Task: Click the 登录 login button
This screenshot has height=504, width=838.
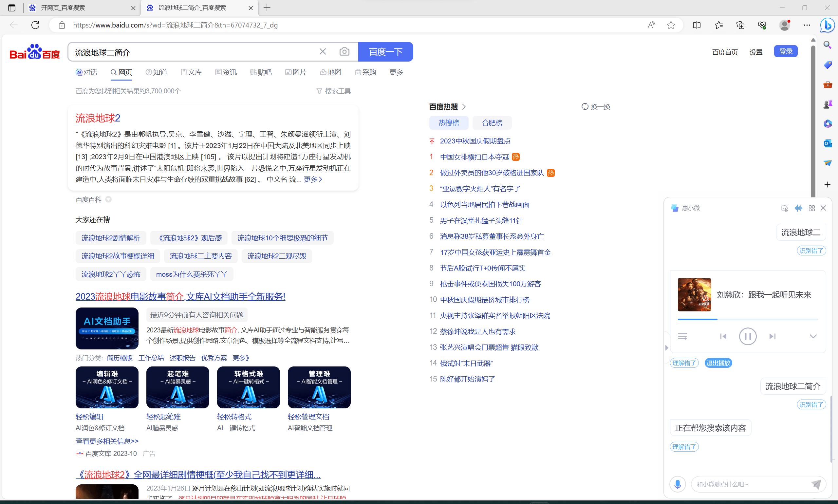Action: point(786,51)
